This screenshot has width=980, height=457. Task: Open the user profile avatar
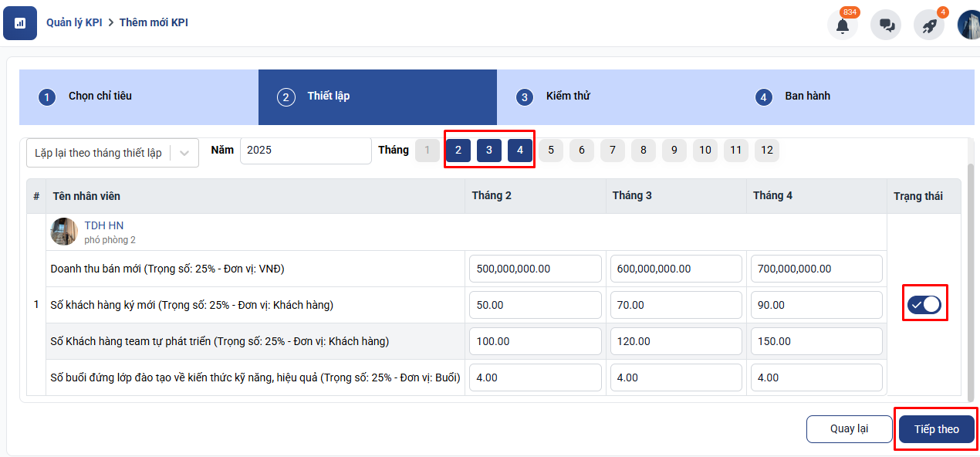tap(969, 25)
